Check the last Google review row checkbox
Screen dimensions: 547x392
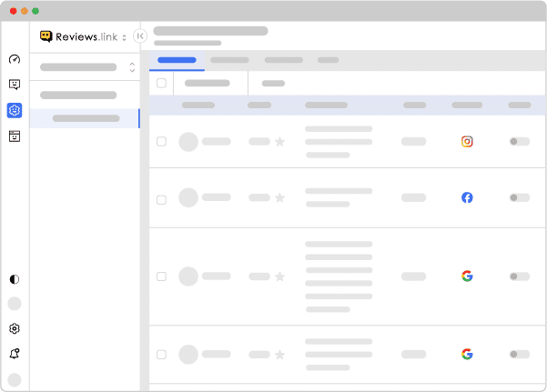pyautogui.click(x=161, y=355)
